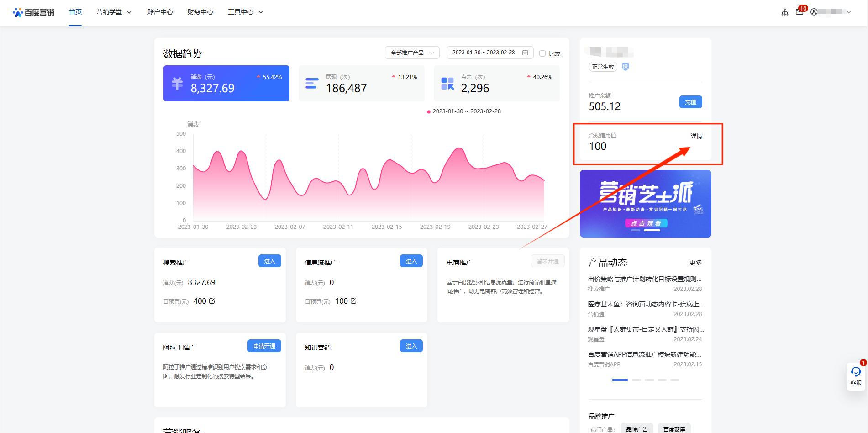Open 详情 next to 合规信用值
This screenshot has height=433, width=868.
point(696,136)
